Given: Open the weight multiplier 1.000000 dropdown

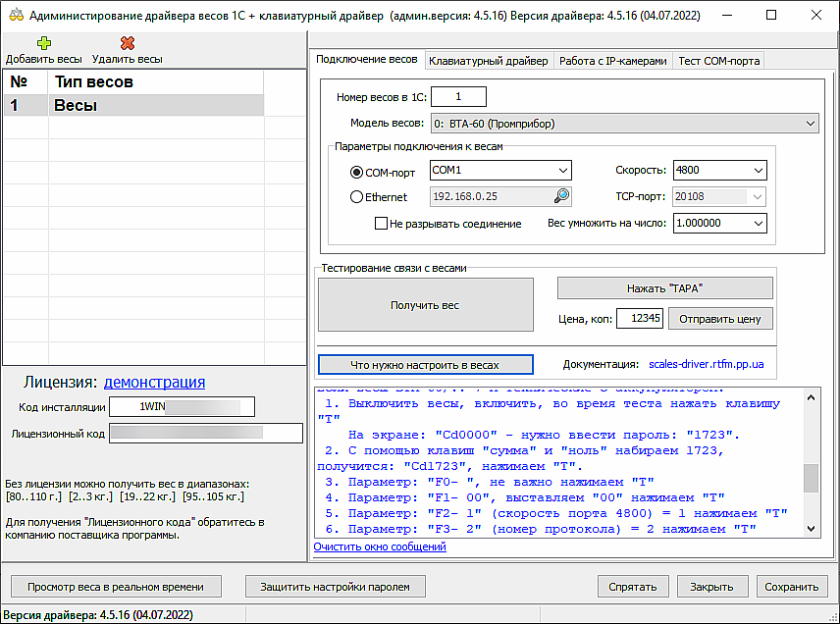Looking at the screenshot, I should [x=720, y=224].
